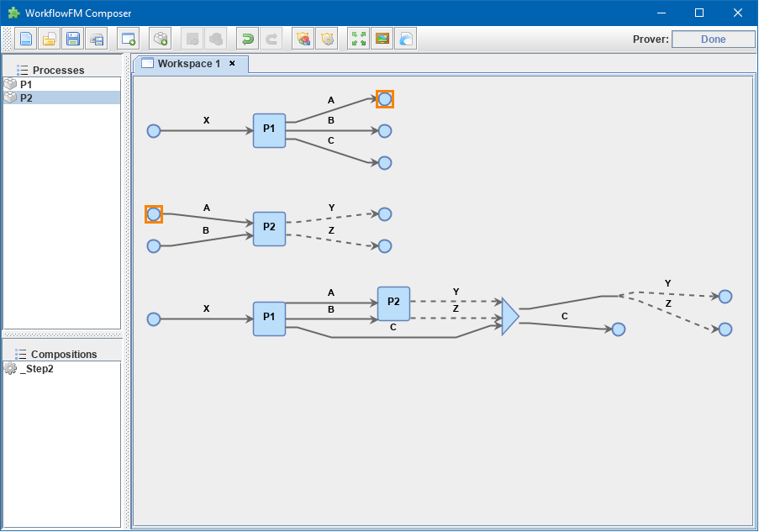Add a new workspace window icon

128,39
